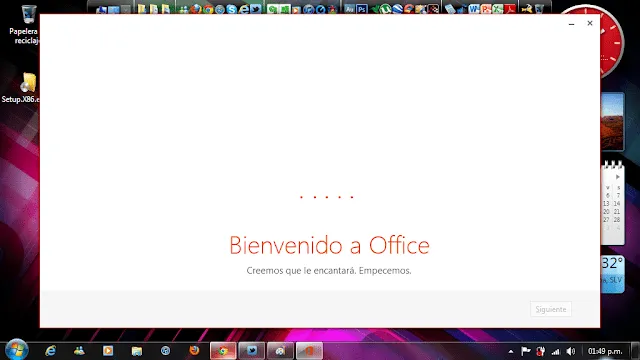Viewport: 640px width, 360px height.
Task: Open Chrome from the top dock
Action: (208, 9)
